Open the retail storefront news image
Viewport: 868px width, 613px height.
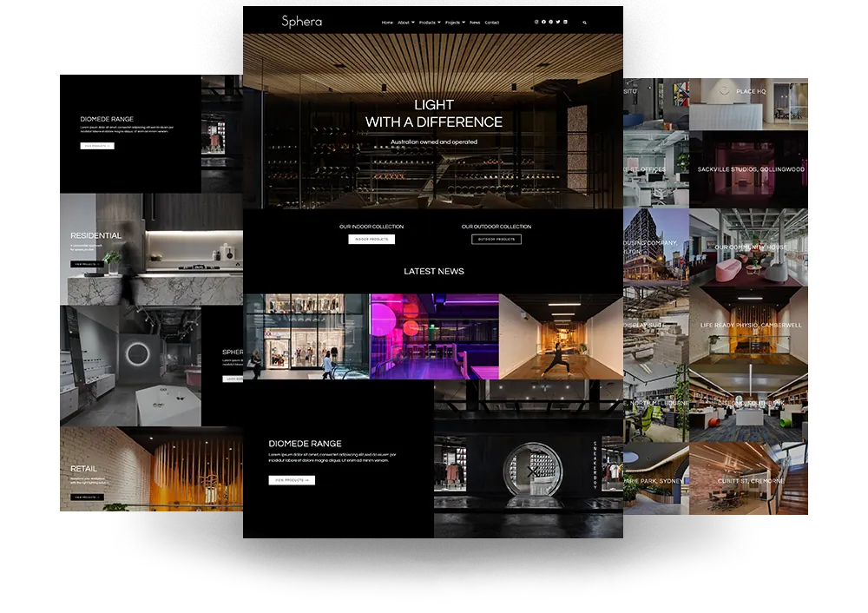point(306,337)
